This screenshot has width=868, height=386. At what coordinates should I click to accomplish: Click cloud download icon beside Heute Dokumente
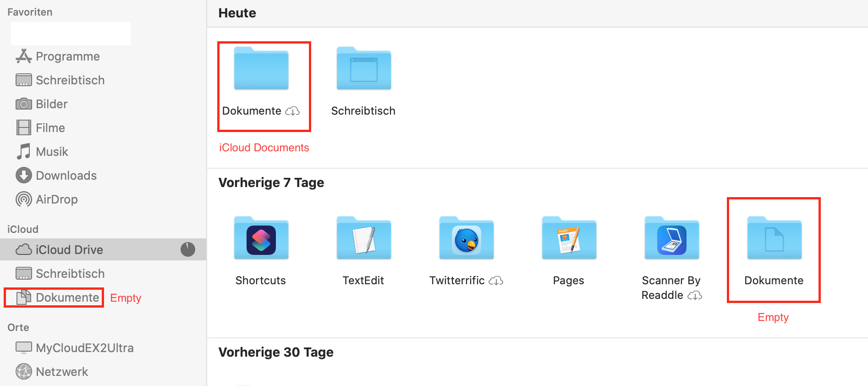click(292, 111)
